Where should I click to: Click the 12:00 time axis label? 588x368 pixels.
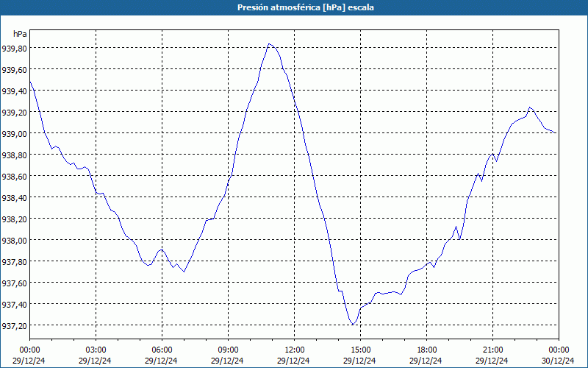pos(295,350)
